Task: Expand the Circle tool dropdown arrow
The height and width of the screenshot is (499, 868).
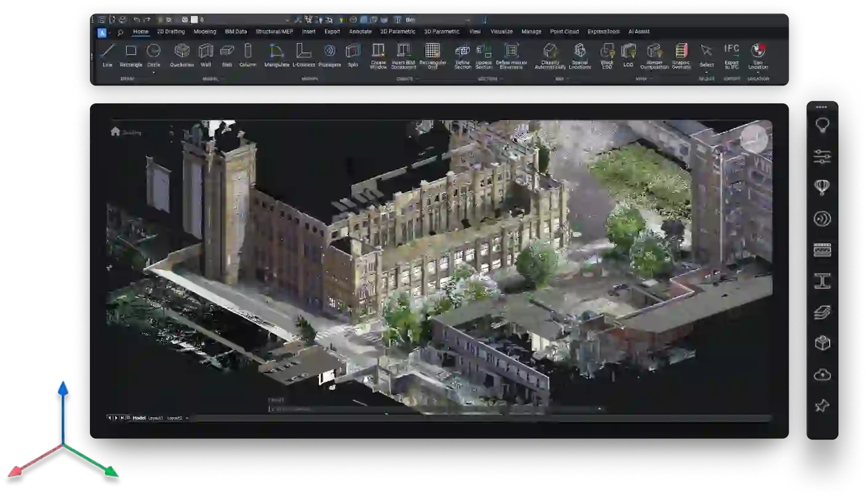Action: pos(153,72)
